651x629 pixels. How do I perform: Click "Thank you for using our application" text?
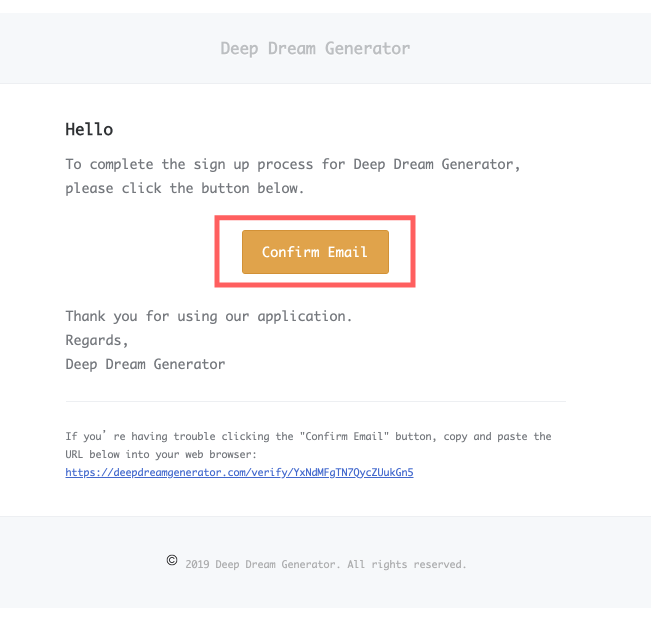(209, 316)
